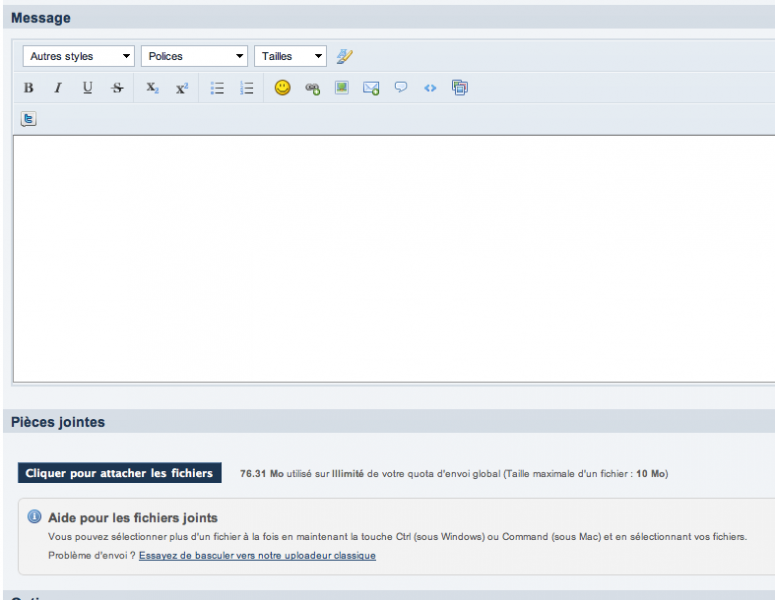Open the Autres styles dropdown

79,56
